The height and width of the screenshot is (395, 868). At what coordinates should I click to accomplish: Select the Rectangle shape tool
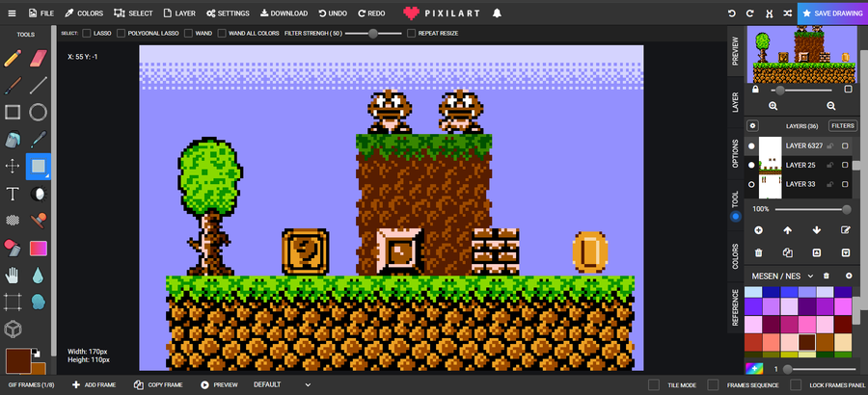[x=13, y=113]
